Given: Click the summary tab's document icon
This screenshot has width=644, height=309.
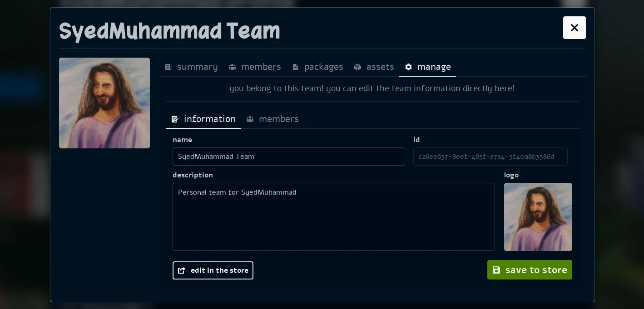Looking at the screenshot, I should [x=168, y=67].
